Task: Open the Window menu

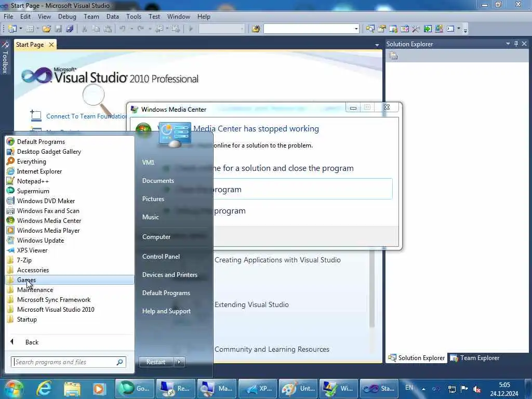Action: point(179,16)
